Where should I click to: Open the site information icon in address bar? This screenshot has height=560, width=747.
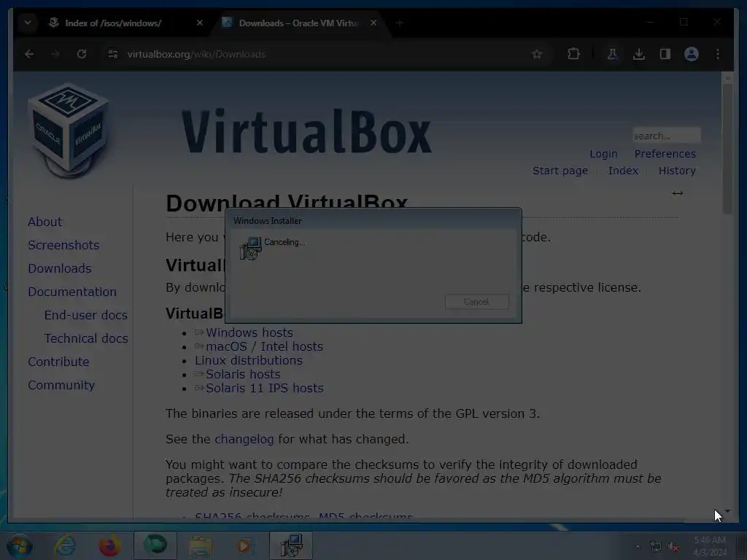pos(113,54)
